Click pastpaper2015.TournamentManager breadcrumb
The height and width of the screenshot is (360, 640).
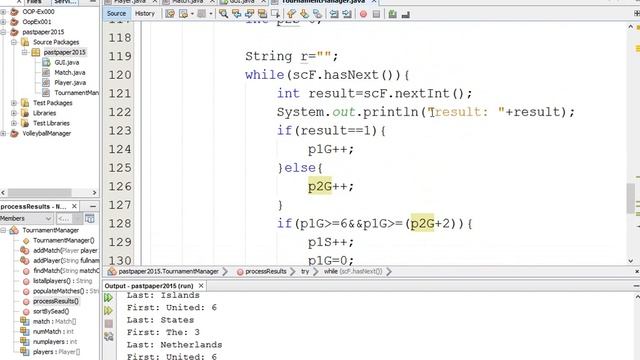(x=169, y=271)
